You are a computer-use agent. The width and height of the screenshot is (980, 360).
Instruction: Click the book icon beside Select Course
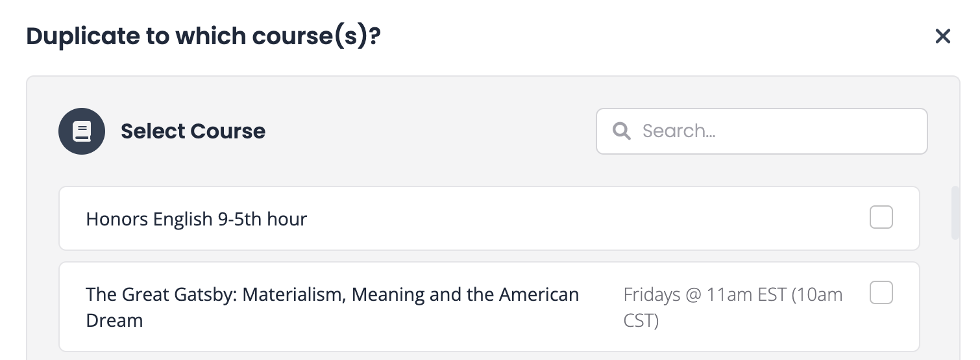82,131
